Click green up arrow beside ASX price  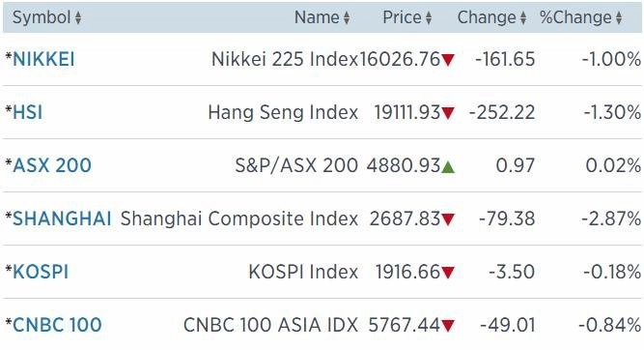tap(448, 166)
